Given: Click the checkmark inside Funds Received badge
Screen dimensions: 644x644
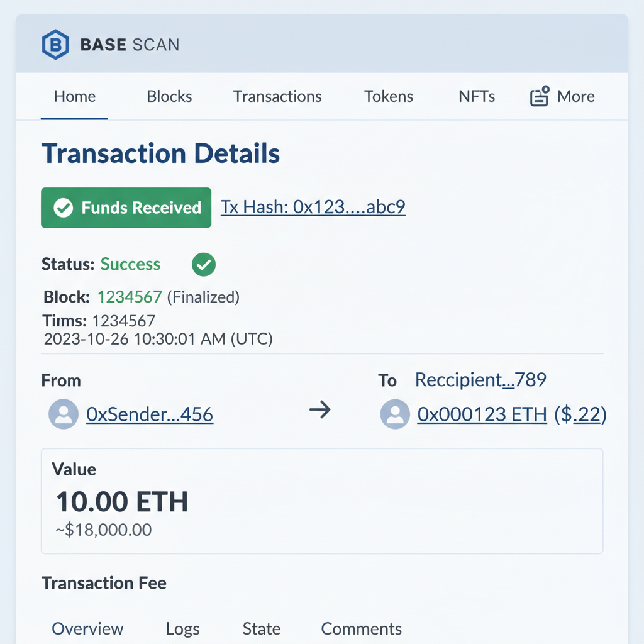Looking at the screenshot, I should pyautogui.click(x=63, y=208).
